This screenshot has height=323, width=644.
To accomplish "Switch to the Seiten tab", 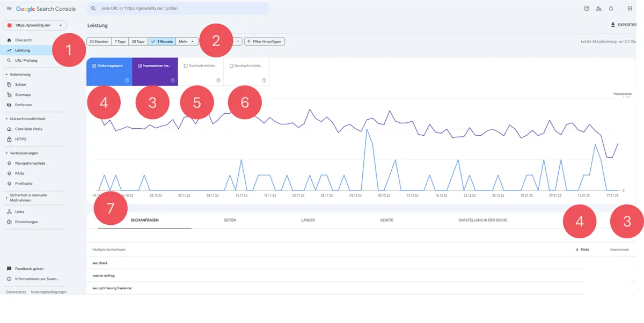I will tap(230, 220).
